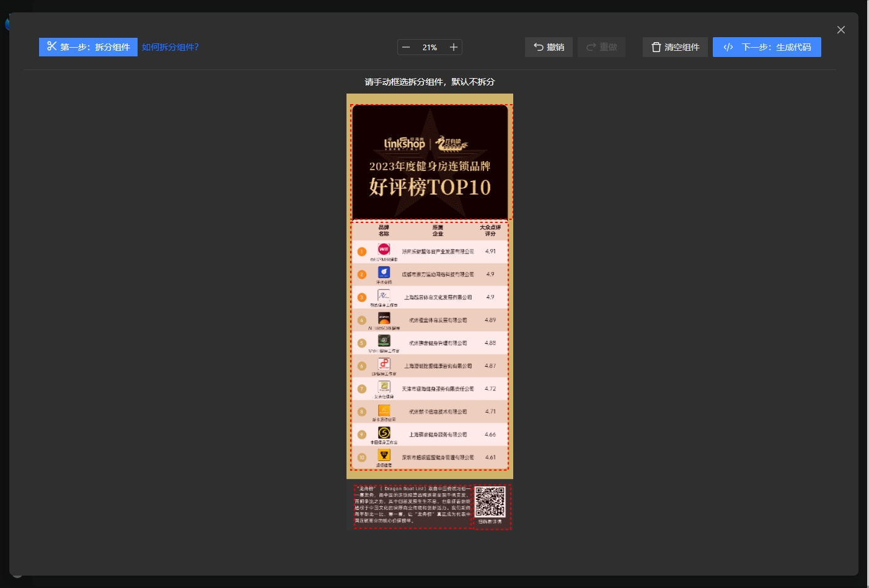Image resolution: width=869 pixels, height=588 pixels.
Task: Click the linkshop logo in the banner
Action: (x=405, y=144)
